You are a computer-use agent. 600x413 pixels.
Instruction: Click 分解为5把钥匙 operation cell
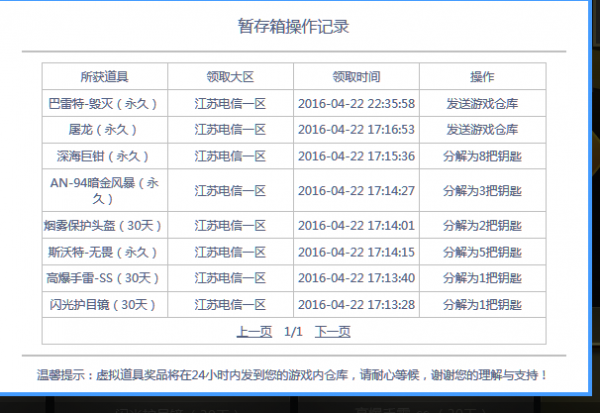[x=482, y=252]
